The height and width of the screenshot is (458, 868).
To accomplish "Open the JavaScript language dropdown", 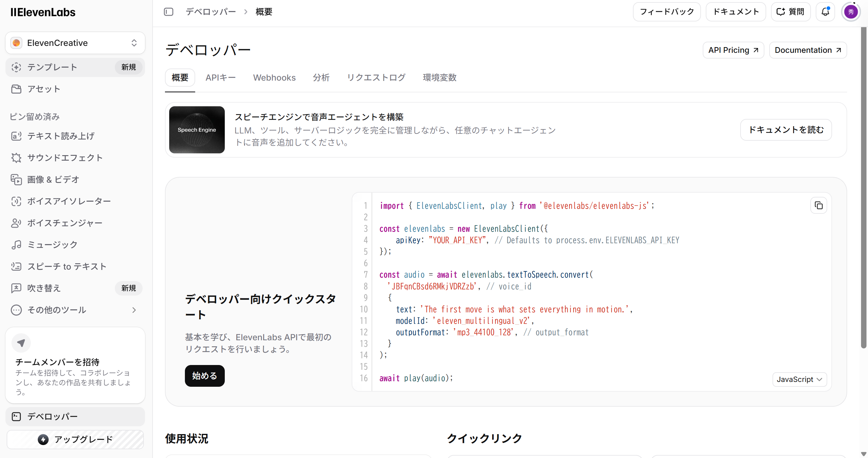I will (x=799, y=380).
